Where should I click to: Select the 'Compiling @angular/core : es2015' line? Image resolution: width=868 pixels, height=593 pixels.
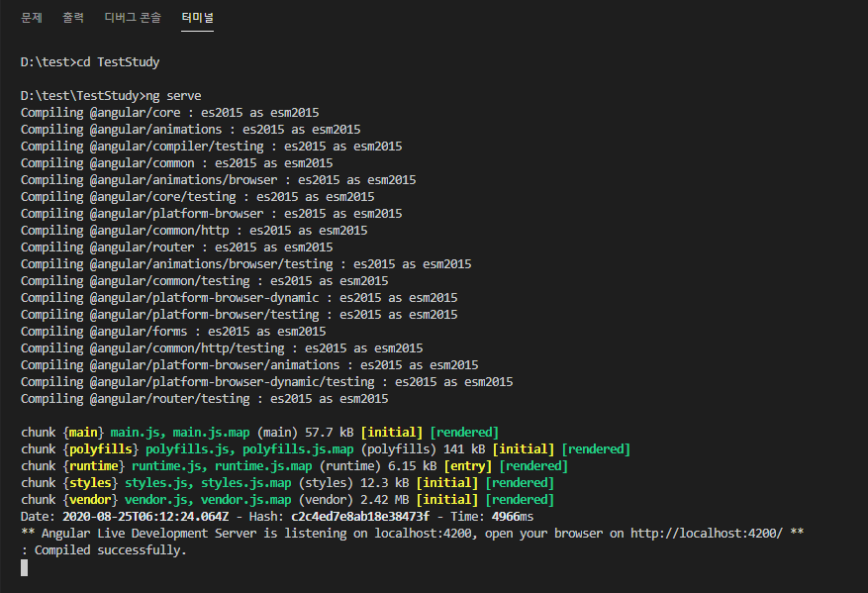pyautogui.click(x=170, y=113)
